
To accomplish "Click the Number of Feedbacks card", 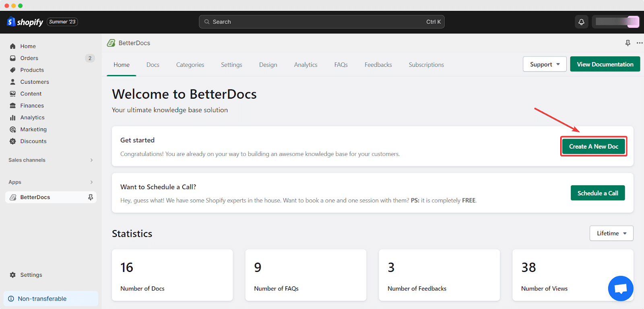I will (x=439, y=275).
